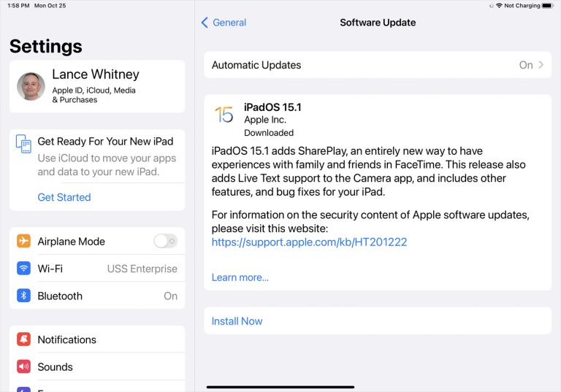The image size is (561, 392).
Task: Toggle the Airplane Mode switch
Action: pos(165,241)
